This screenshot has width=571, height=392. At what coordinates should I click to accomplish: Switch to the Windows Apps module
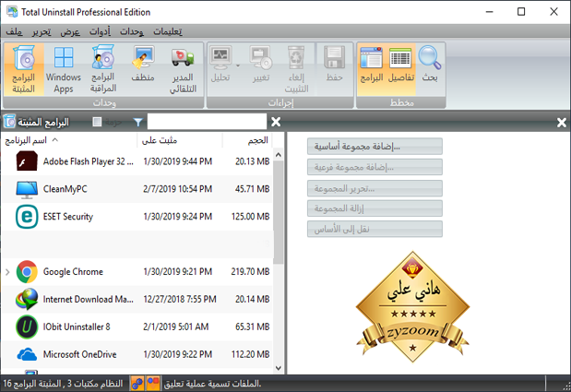coord(64,69)
